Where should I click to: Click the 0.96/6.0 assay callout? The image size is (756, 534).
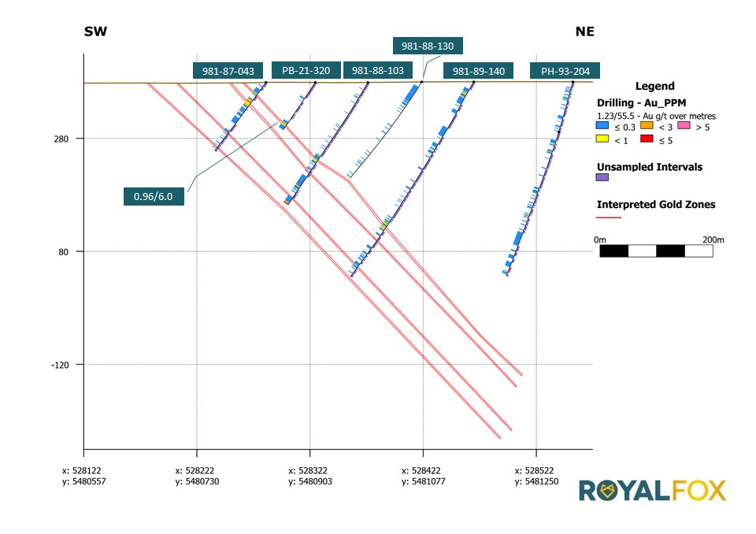coord(154,197)
